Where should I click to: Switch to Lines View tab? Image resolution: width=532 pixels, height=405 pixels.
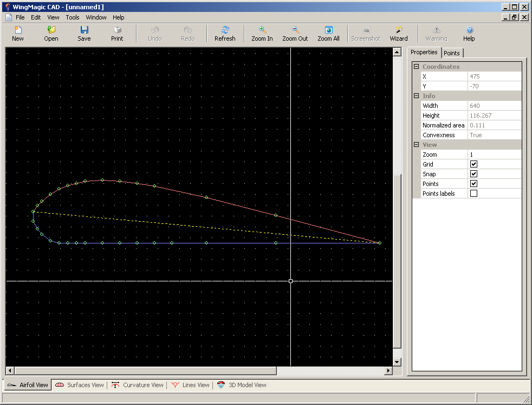coord(190,385)
